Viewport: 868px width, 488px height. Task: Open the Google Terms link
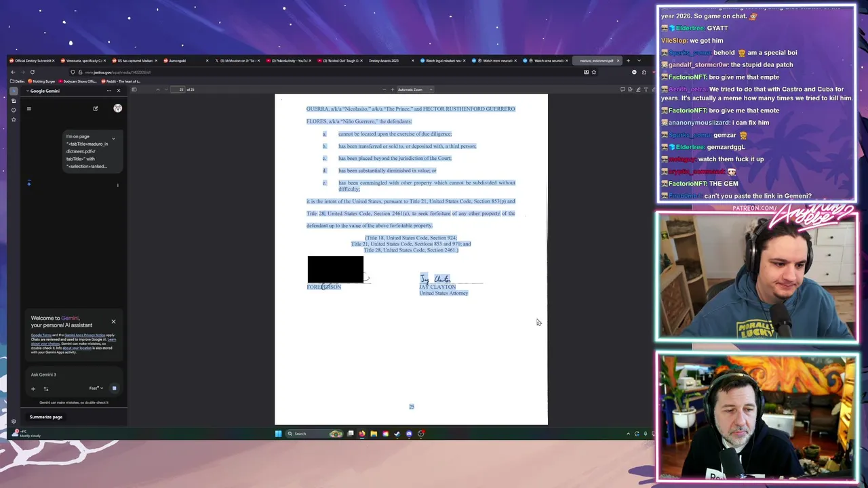click(x=41, y=335)
